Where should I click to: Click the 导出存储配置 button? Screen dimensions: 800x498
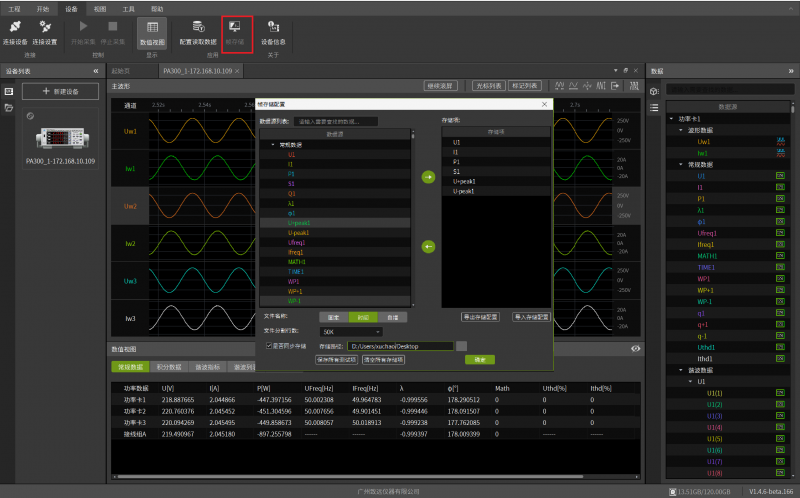coord(481,317)
